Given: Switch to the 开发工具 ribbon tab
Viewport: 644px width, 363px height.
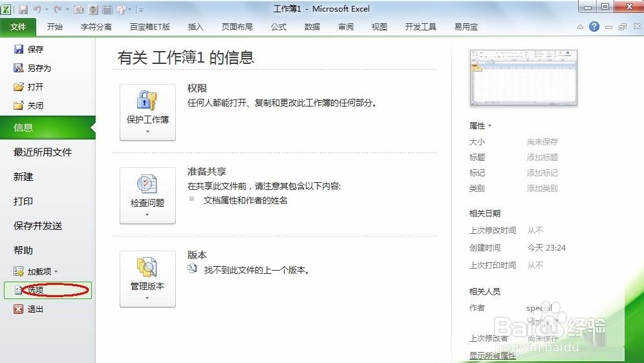Looking at the screenshot, I should [420, 27].
